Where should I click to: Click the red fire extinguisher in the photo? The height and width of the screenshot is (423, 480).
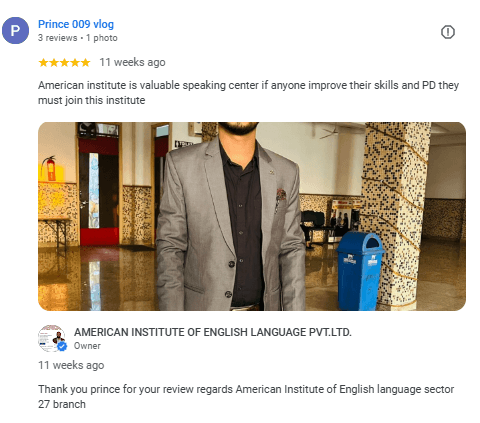pyautogui.click(x=50, y=168)
